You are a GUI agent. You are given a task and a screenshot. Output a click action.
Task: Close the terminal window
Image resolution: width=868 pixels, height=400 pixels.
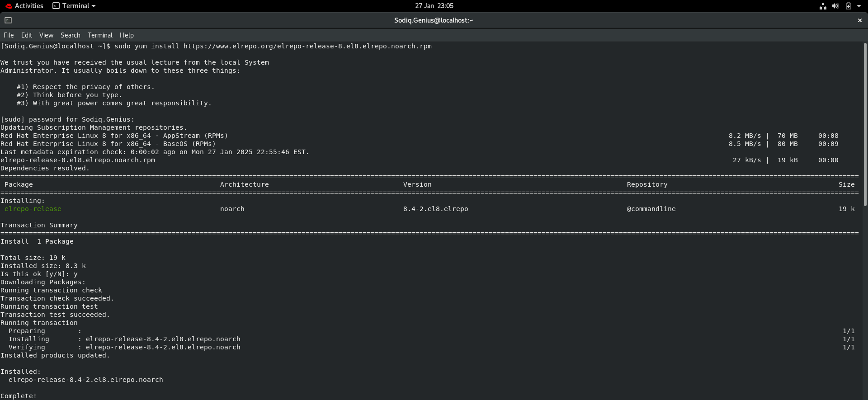pos(859,20)
